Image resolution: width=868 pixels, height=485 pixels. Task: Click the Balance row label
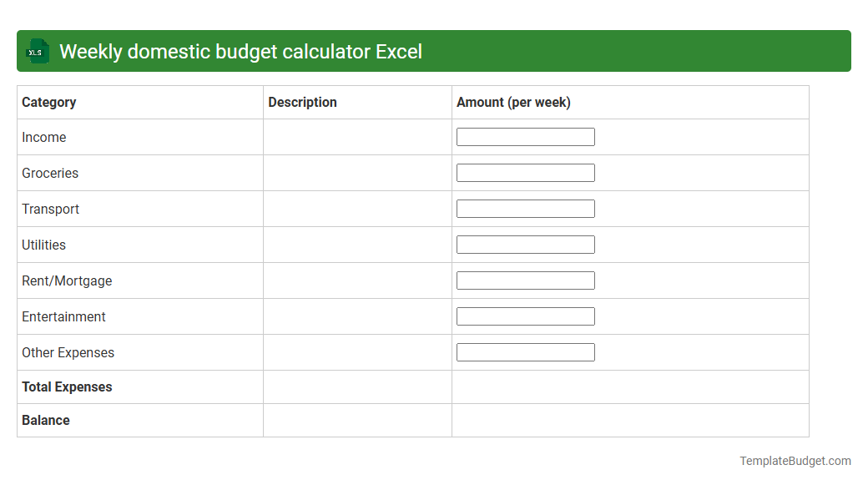click(x=46, y=420)
